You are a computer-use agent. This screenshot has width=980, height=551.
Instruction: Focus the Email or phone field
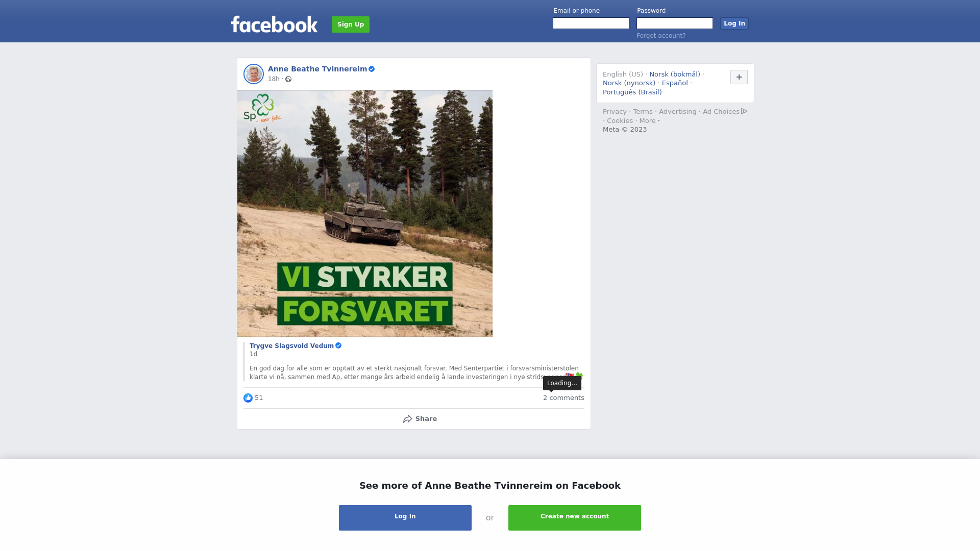(x=591, y=23)
